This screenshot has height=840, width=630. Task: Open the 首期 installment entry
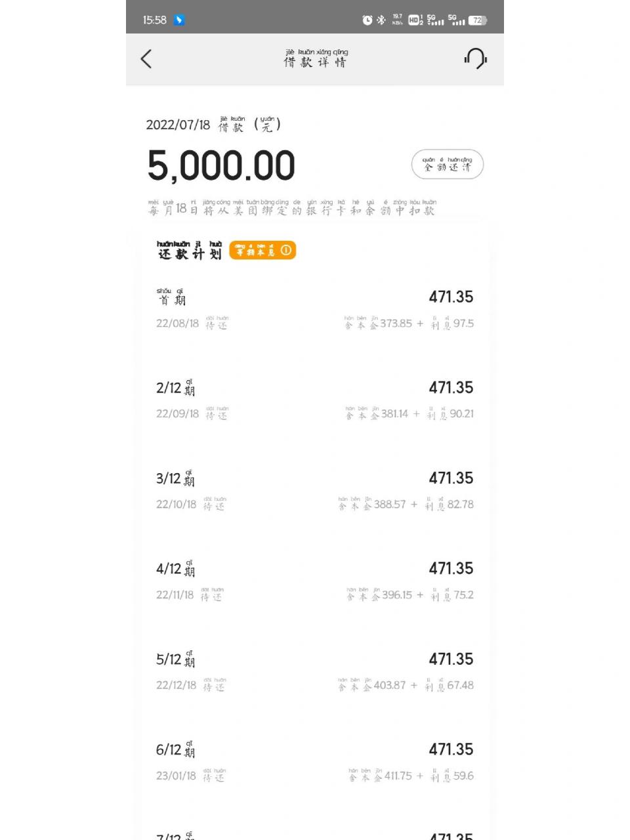(171, 297)
